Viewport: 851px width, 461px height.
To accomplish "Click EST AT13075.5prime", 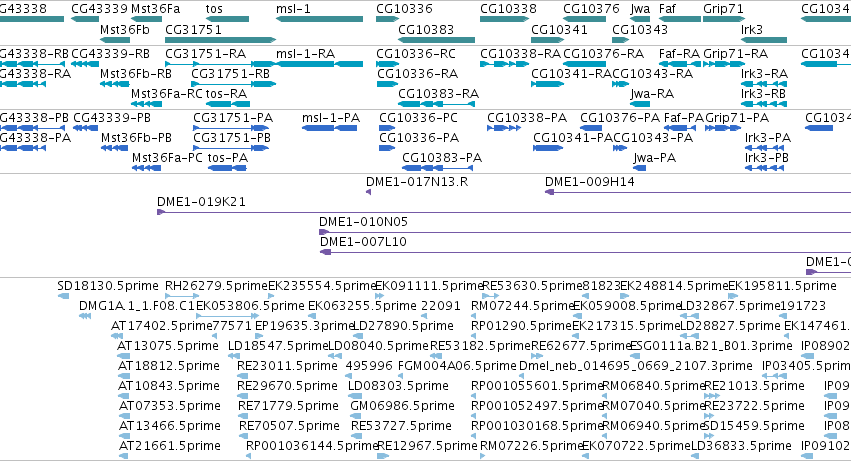I will (168, 346).
